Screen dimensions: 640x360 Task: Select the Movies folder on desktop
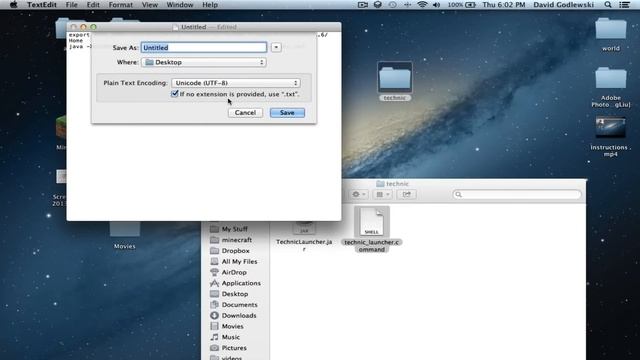[124, 236]
